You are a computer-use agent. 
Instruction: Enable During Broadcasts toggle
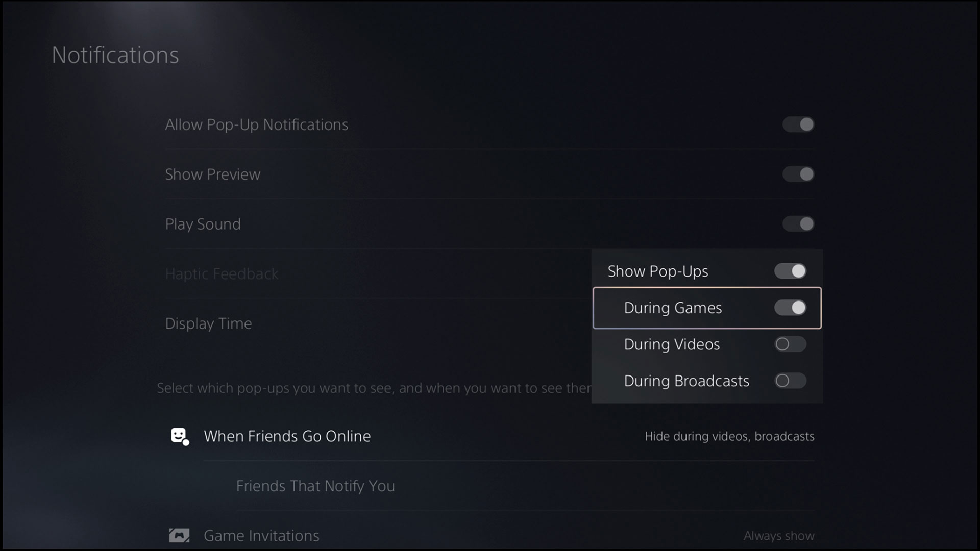tap(791, 380)
